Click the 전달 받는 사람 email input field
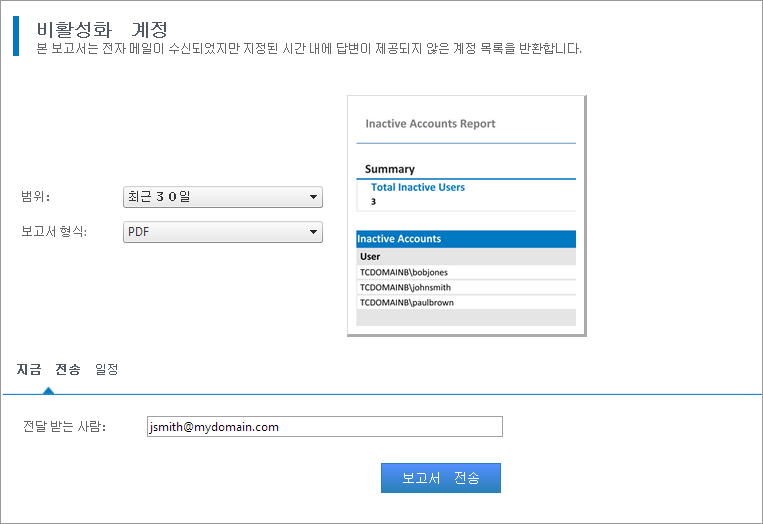763x524 pixels. click(x=323, y=427)
